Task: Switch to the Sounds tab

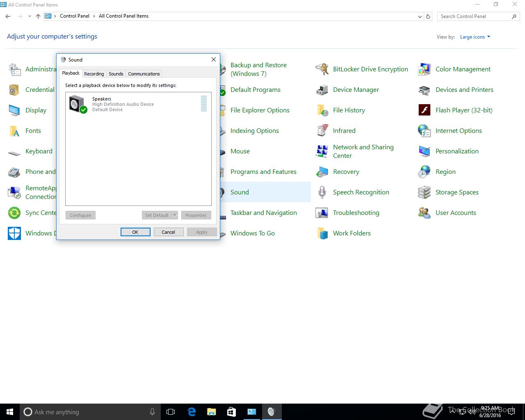Action: [116, 74]
